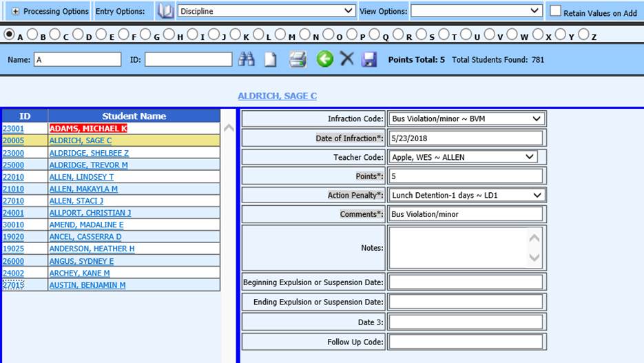Open the Action Penalty dropdown
644x363 pixels.
pyautogui.click(x=466, y=195)
